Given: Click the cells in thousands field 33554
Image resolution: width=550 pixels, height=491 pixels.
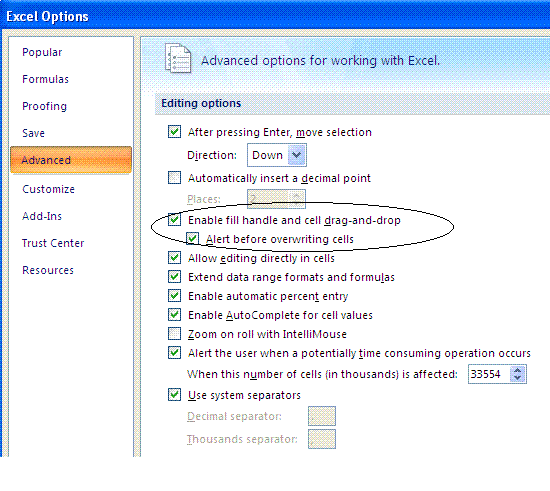Looking at the screenshot, I should point(489,374).
